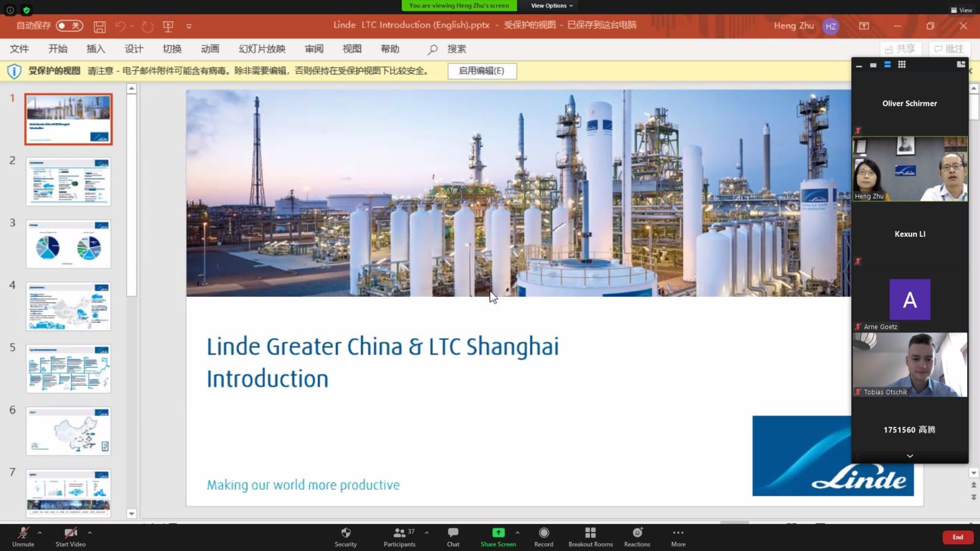Select slide 5 thumbnail
Viewport: 980px width, 551px height.
[69, 369]
